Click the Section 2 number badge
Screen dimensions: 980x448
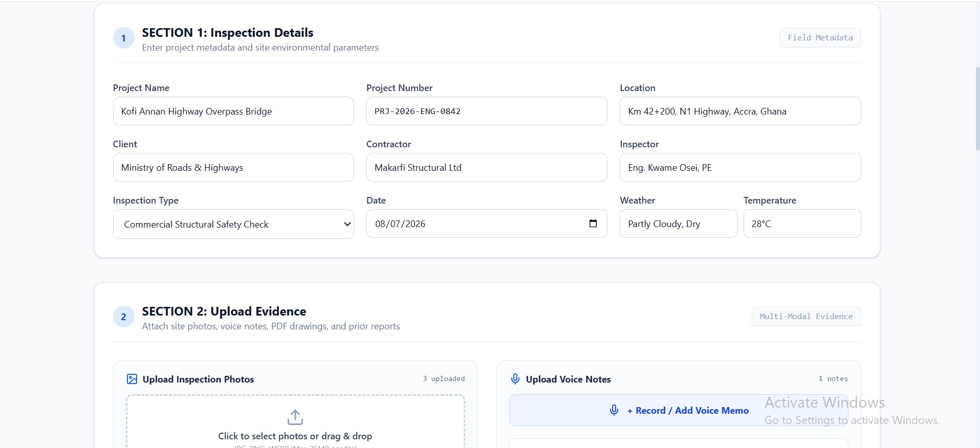point(123,317)
